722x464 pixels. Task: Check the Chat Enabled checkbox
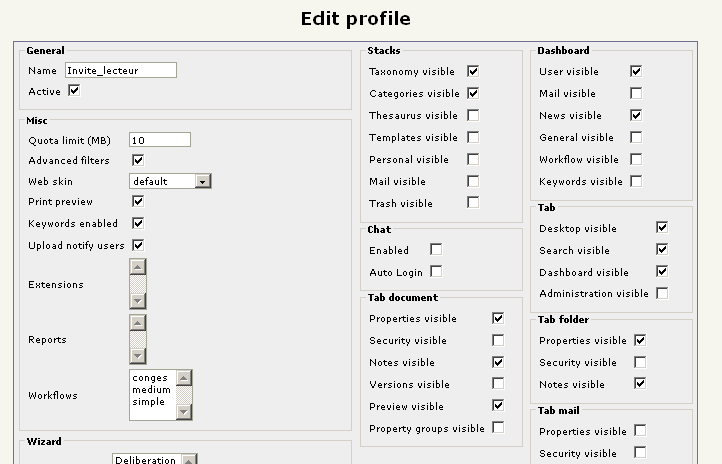[x=436, y=250]
